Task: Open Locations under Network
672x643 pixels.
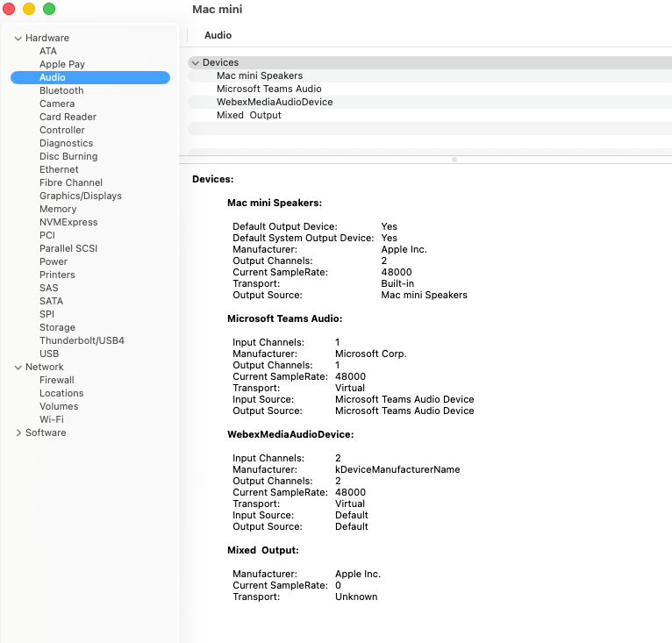Action: 61,393
